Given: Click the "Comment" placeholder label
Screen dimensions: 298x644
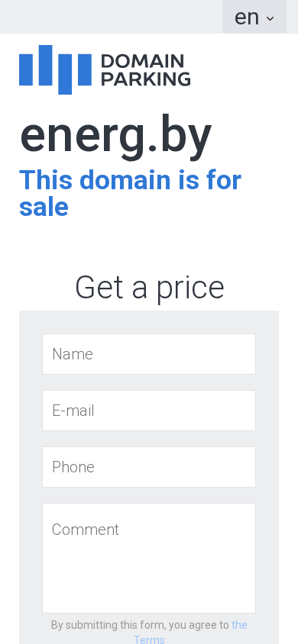Looking at the screenshot, I should click(x=85, y=530).
